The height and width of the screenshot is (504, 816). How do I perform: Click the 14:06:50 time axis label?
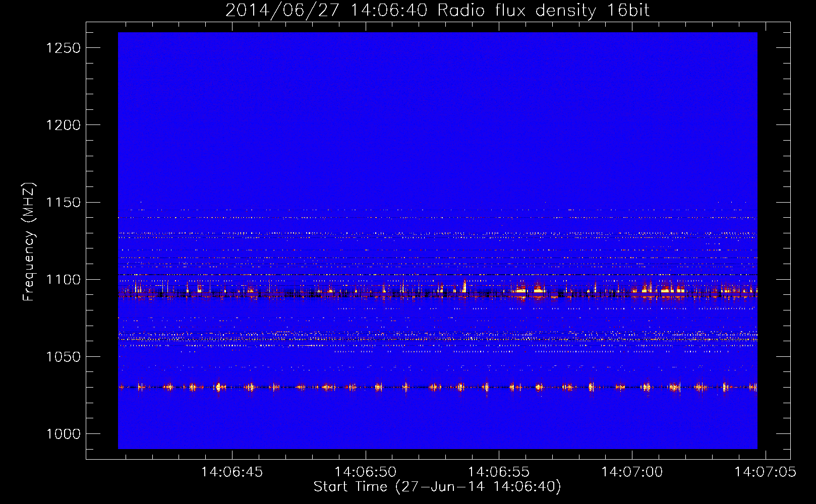click(x=366, y=472)
